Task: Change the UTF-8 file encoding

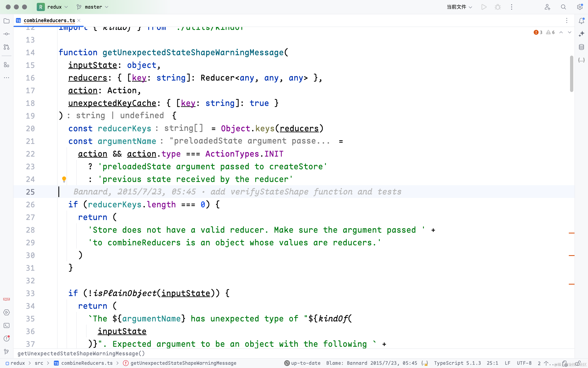Action: (x=524, y=363)
